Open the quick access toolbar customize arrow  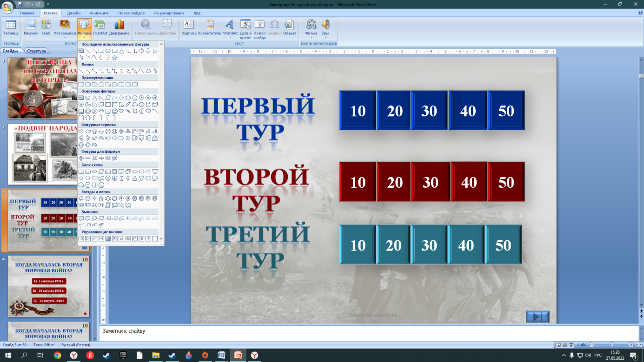point(48,5)
